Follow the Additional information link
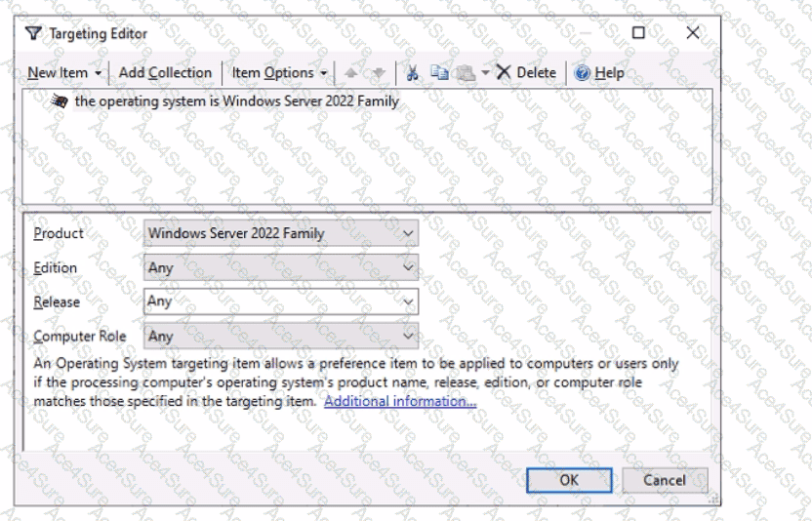The width and height of the screenshot is (812, 521). click(x=400, y=401)
